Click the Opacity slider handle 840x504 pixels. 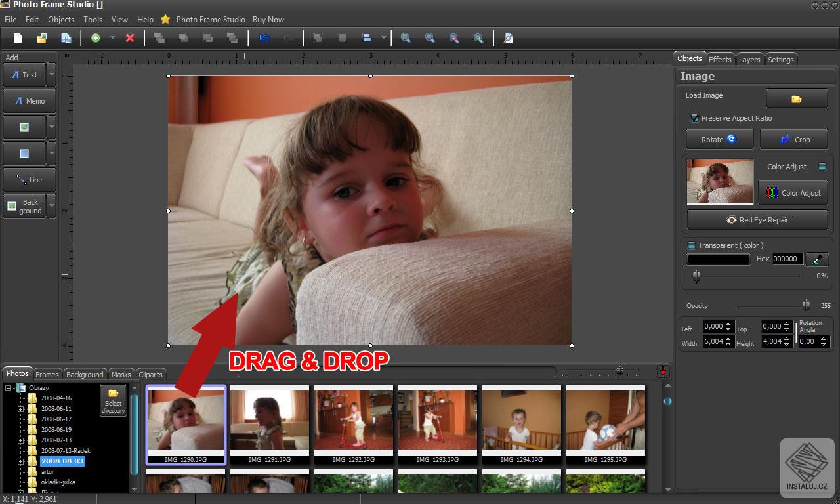pyautogui.click(x=805, y=305)
